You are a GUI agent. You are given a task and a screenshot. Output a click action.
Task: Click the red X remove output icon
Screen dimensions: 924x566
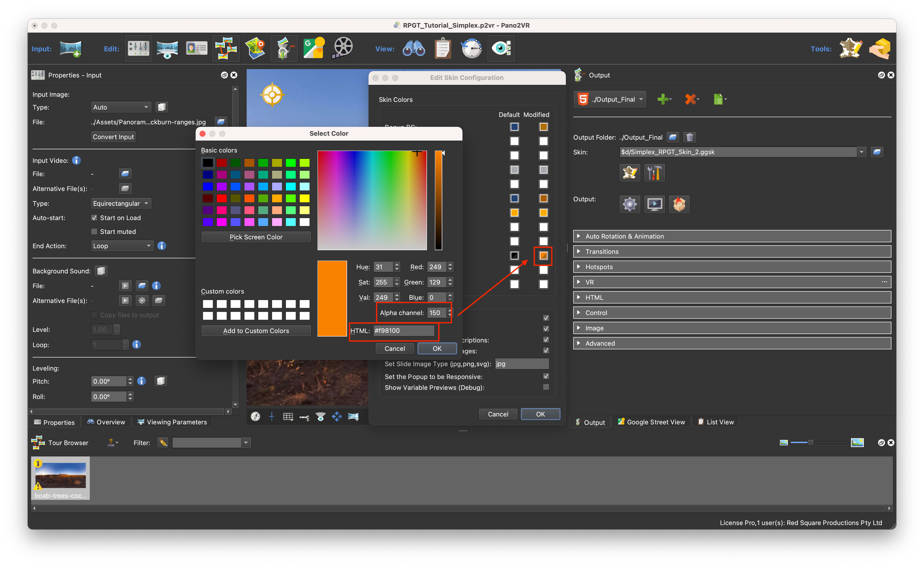tap(690, 99)
